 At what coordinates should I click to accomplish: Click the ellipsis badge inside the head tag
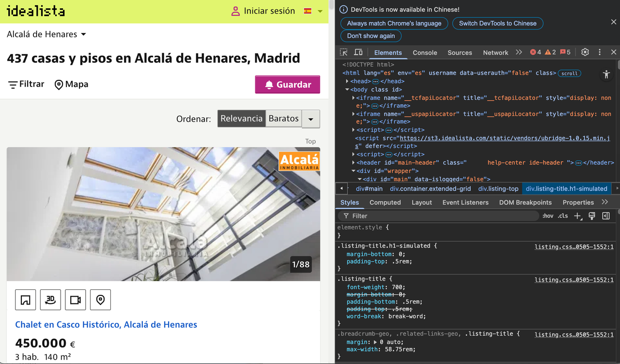375,81
